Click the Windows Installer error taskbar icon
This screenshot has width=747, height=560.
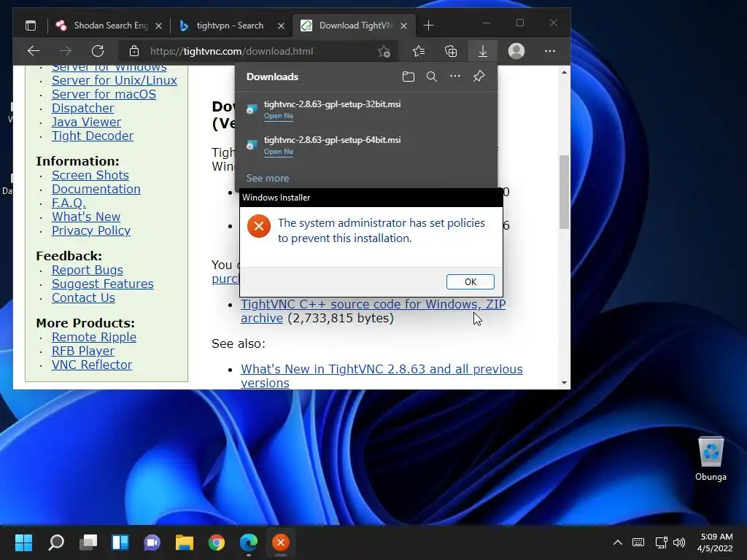[281, 542]
